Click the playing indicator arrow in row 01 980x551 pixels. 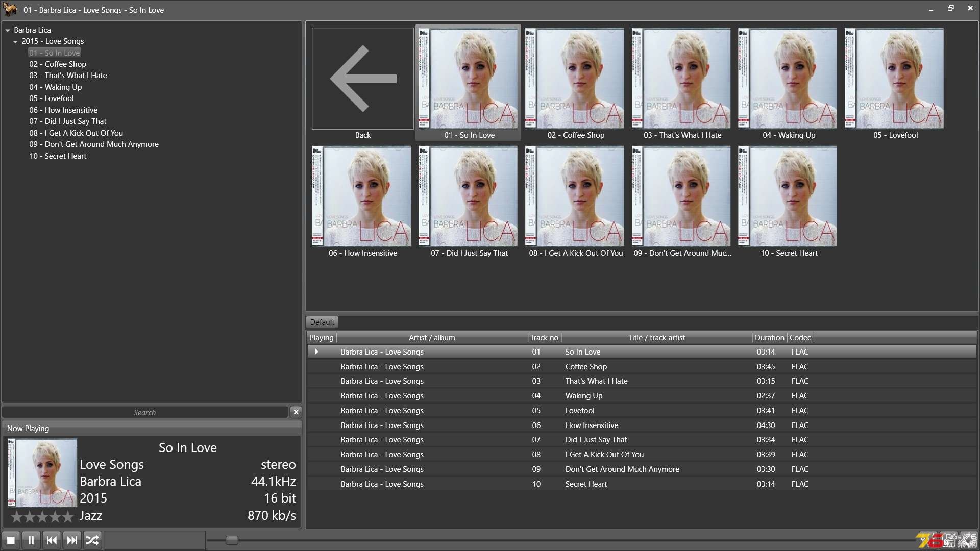click(x=316, y=352)
